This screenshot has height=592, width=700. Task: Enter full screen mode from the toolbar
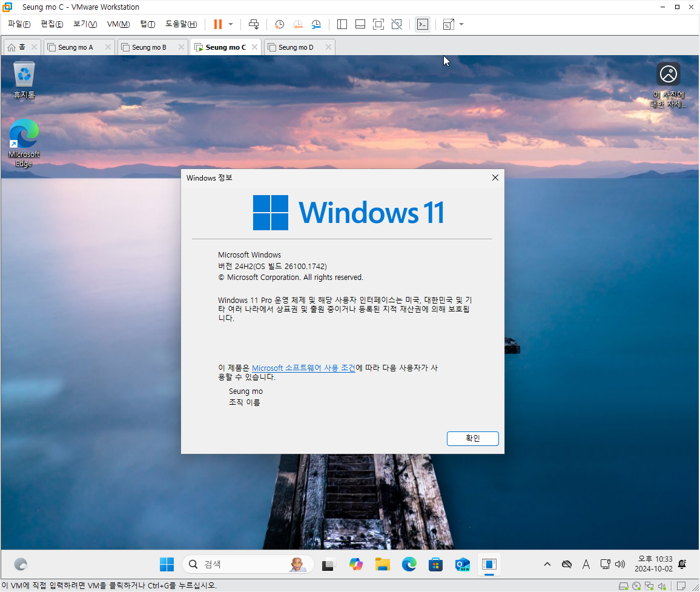tap(378, 24)
